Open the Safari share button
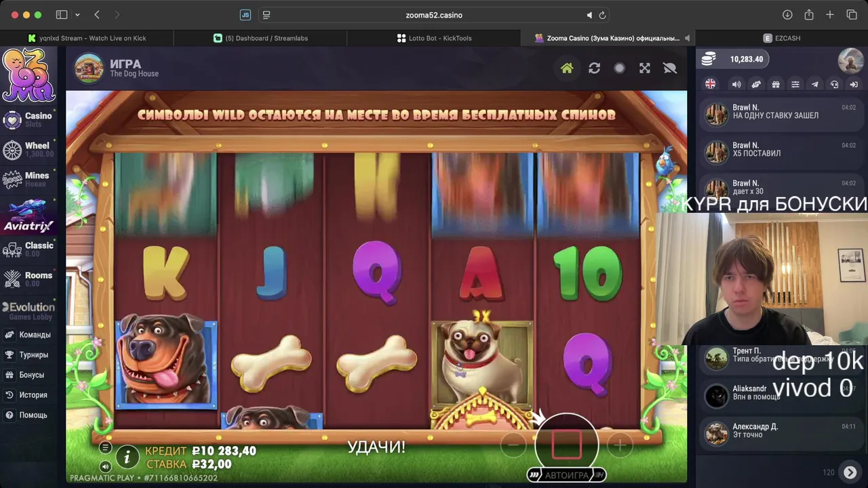 pyautogui.click(x=809, y=15)
